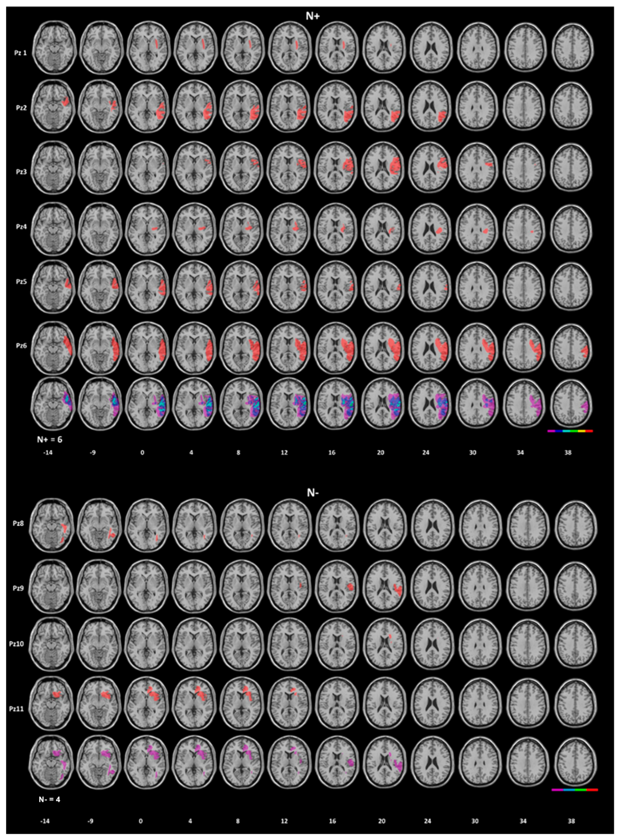Click slice coordinate 34 under N- panel
The height and width of the screenshot is (840, 622).
pyautogui.click(x=523, y=821)
